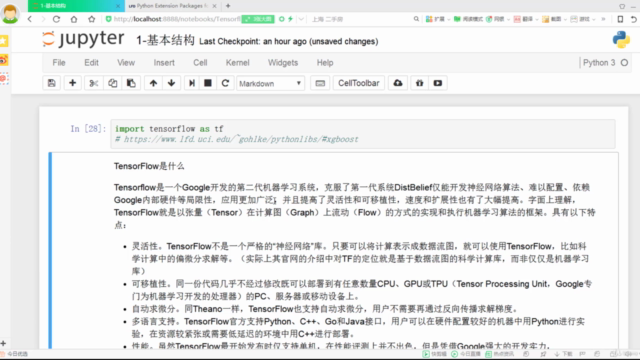Viewport: 640px width, 360px height.
Task: Click 下载 downloads in the status bar
Action: [563, 354]
